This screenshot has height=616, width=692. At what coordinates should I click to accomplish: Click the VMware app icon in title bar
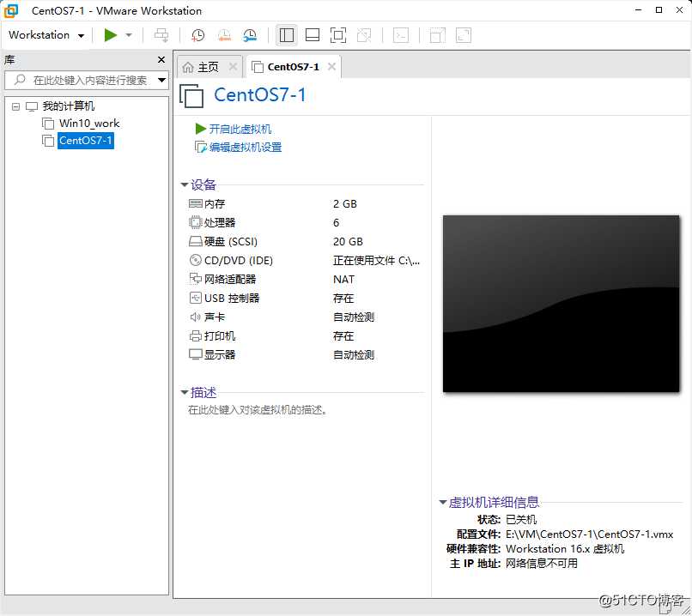point(11,10)
